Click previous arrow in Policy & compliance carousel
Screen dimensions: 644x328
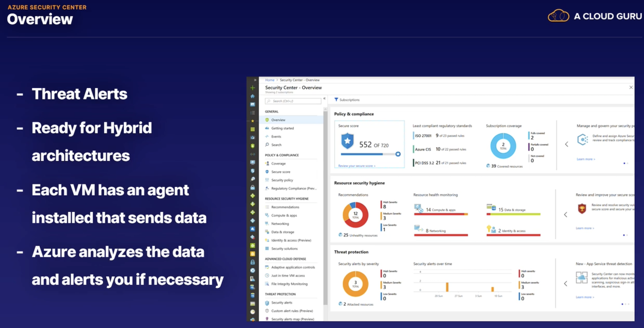click(566, 144)
